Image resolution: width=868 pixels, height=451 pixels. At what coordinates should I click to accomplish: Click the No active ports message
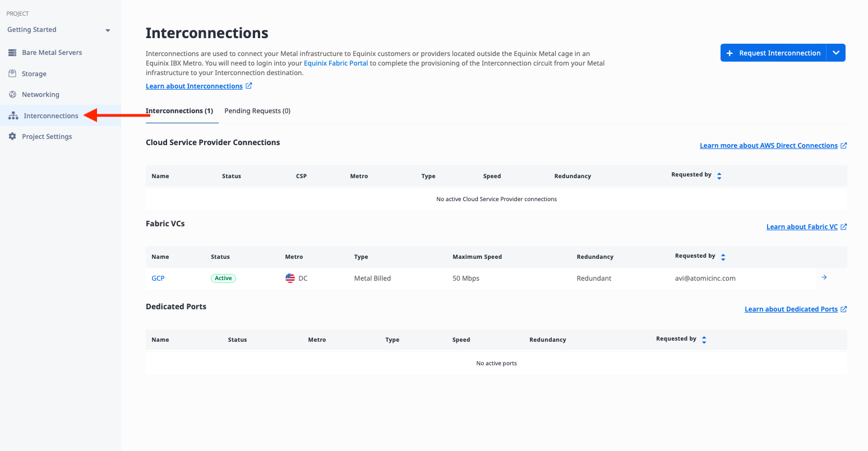click(497, 364)
